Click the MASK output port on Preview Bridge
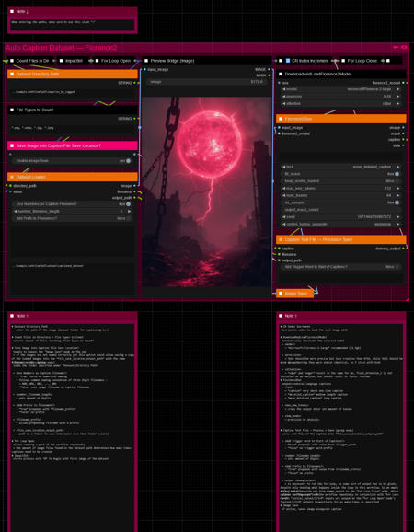Screen dimensions: 414x532 [x=269, y=75]
